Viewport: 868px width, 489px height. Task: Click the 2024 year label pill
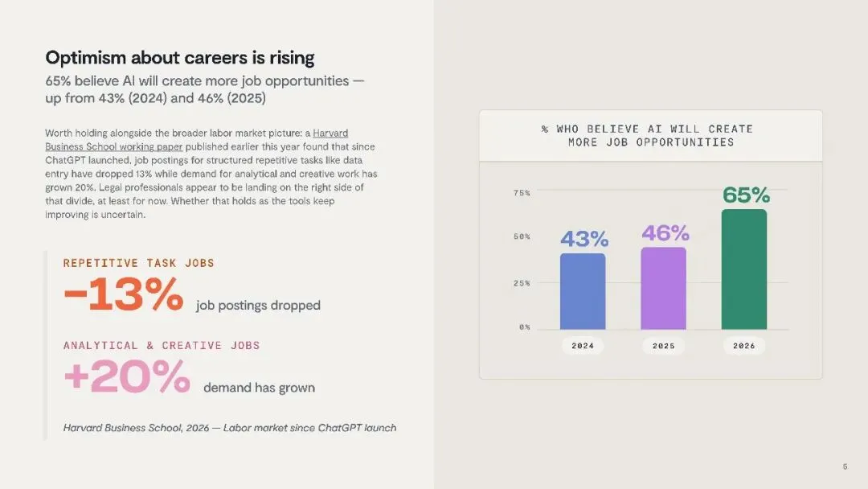pos(583,346)
